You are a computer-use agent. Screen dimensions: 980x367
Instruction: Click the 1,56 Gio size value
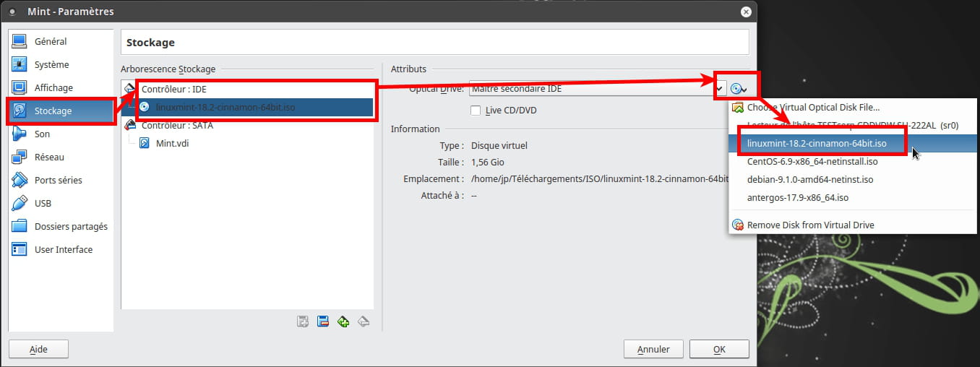coord(488,163)
